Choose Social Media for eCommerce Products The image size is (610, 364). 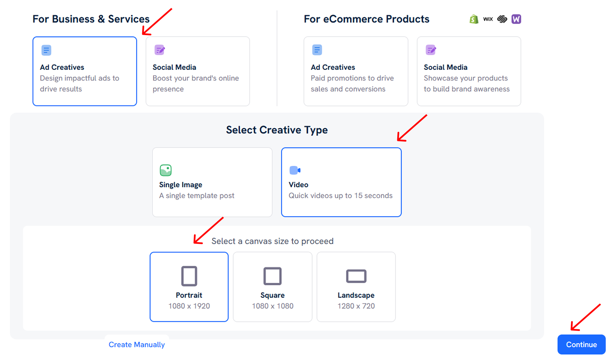coord(469,71)
